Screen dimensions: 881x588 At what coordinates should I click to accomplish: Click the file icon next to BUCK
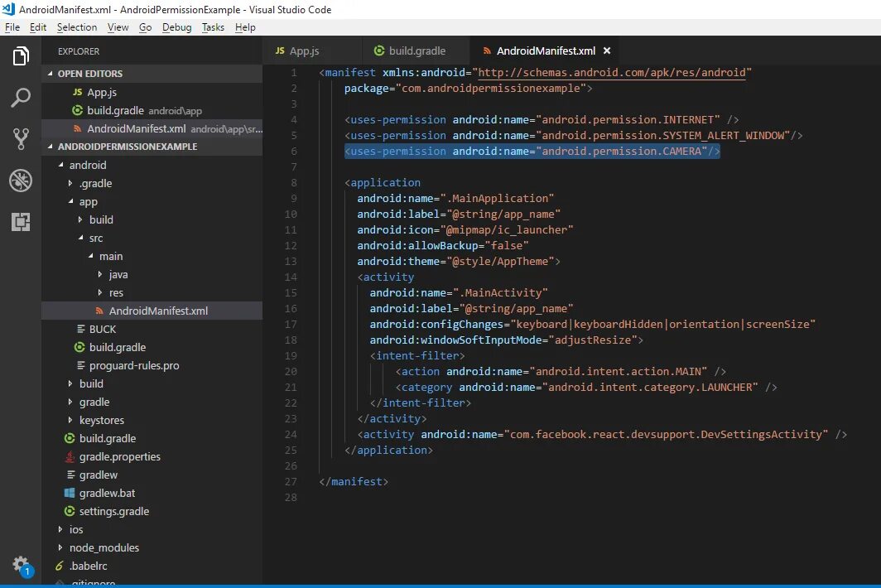point(81,329)
